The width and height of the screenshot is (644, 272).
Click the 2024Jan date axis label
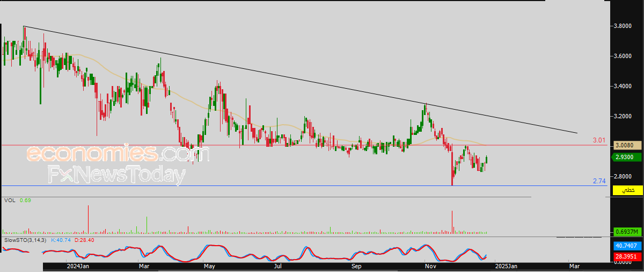(78, 266)
